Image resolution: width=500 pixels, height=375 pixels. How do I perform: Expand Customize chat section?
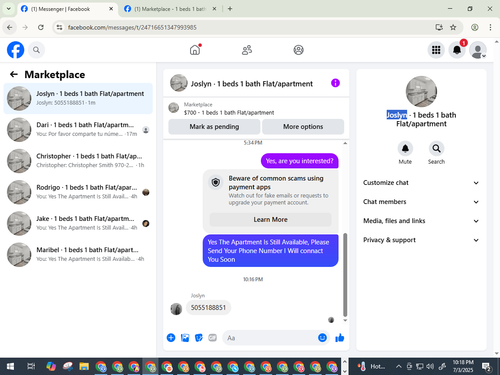point(421,183)
